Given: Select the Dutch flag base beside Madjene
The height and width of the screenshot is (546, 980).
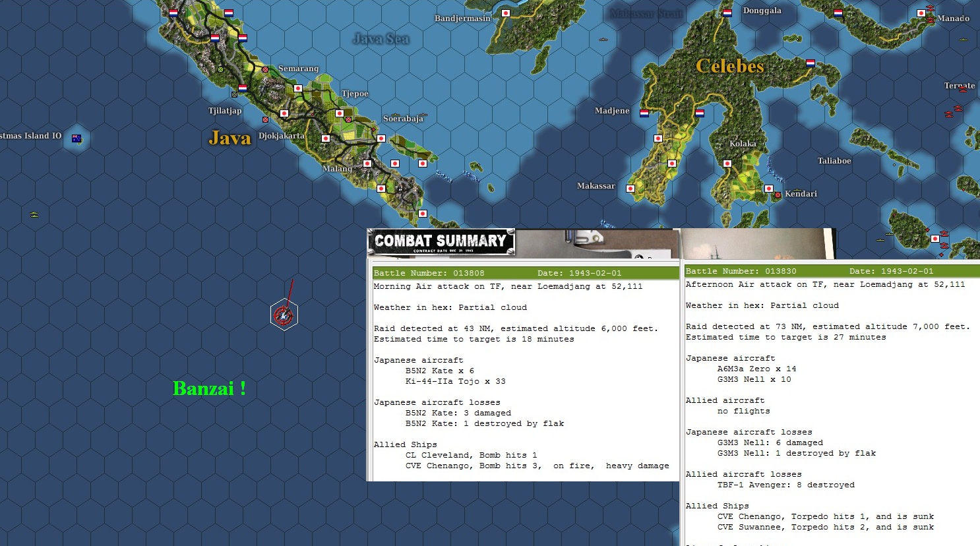Looking at the screenshot, I should tap(644, 113).
